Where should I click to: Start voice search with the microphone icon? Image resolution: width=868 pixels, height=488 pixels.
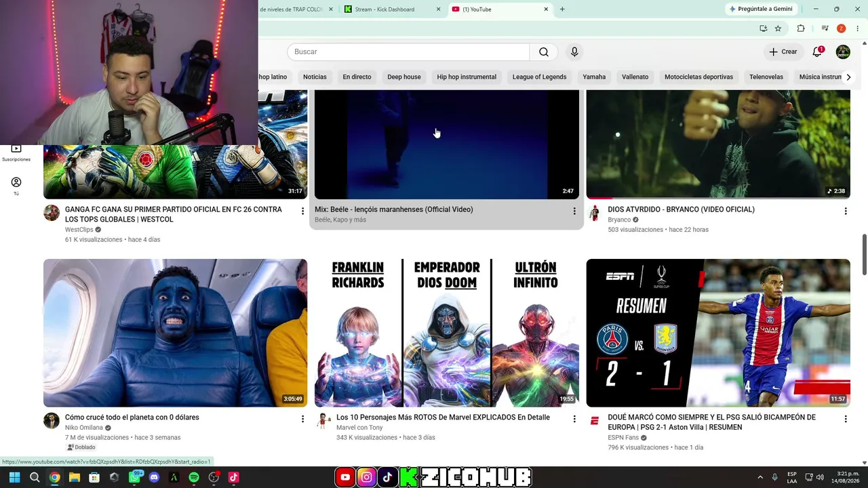[x=574, y=52]
